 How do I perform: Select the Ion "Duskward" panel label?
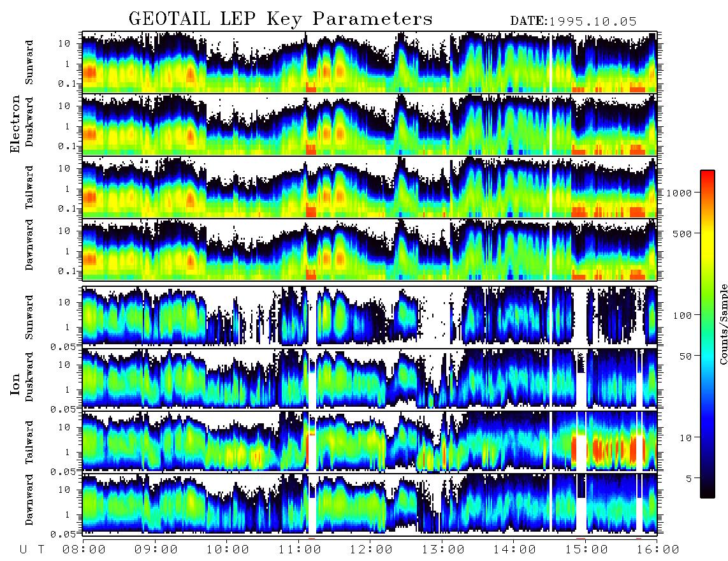[29, 377]
